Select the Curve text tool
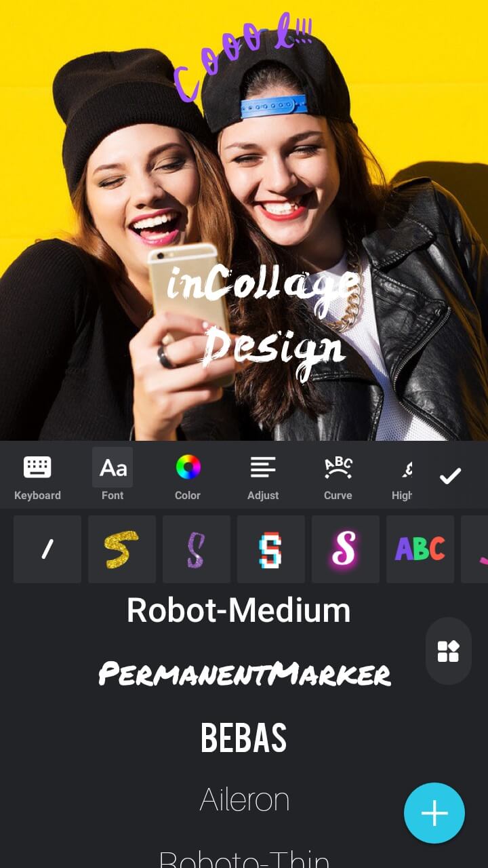 [338, 477]
